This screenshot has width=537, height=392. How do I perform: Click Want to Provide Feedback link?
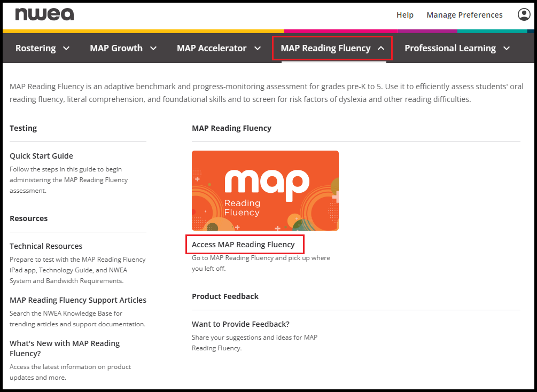(240, 324)
